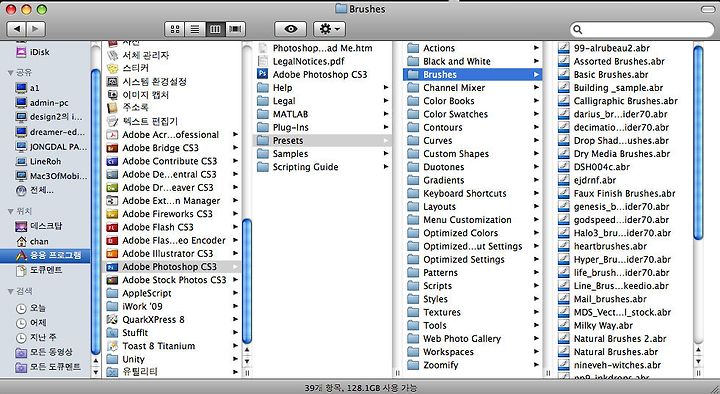
Task: Collapse the 검색 sidebar section
Action: pyautogui.click(x=10, y=291)
